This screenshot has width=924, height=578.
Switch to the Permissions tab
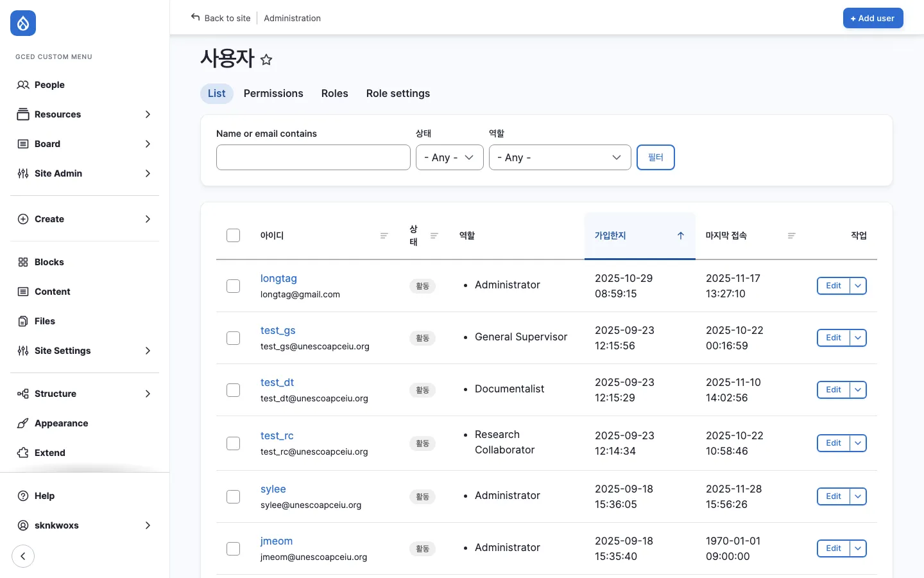pos(273,94)
